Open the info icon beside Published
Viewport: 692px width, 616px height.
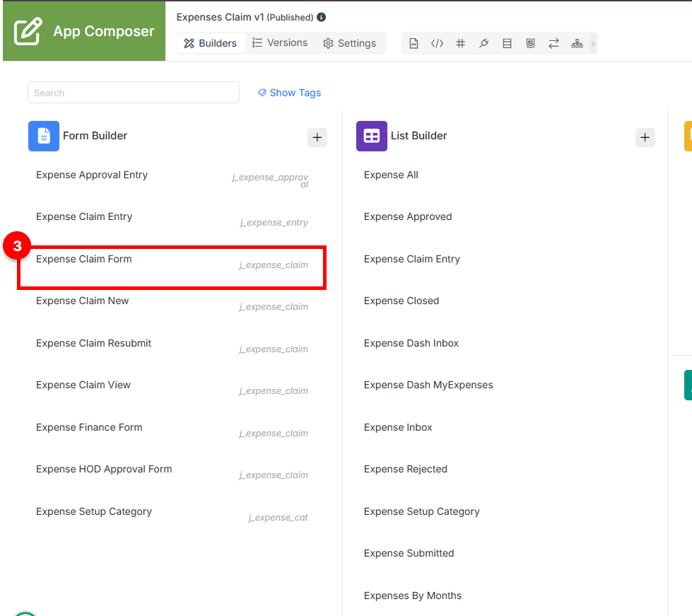coord(322,17)
